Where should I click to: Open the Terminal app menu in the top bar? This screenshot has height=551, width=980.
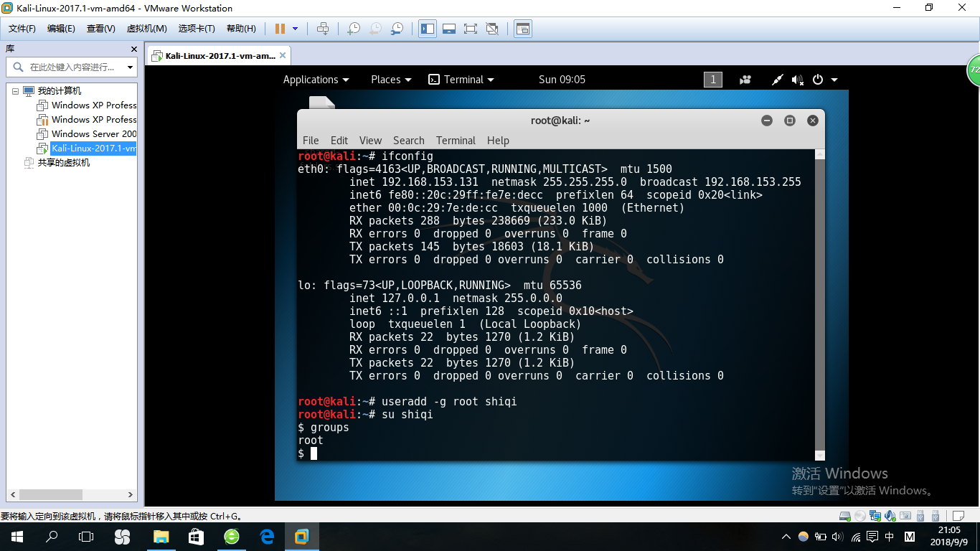click(461, 80)
